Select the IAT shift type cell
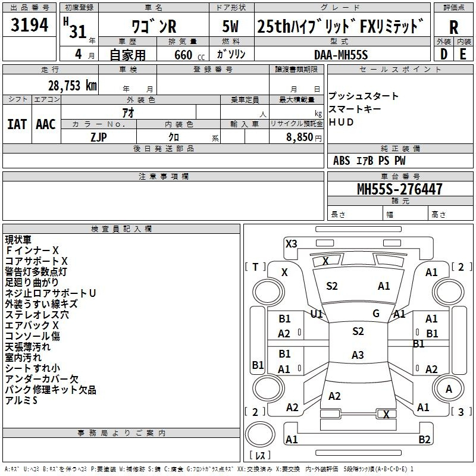 click(17, 124)
